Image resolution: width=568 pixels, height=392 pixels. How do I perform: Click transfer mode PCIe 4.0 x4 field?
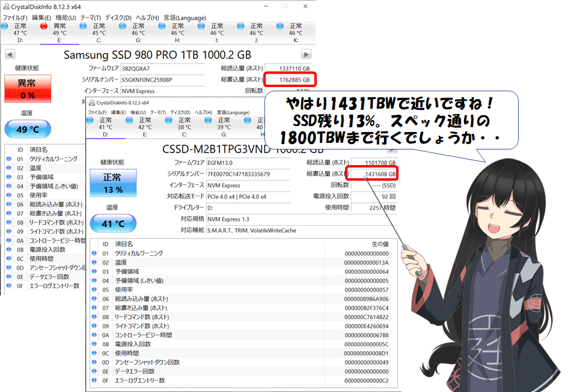coord(248,196)
